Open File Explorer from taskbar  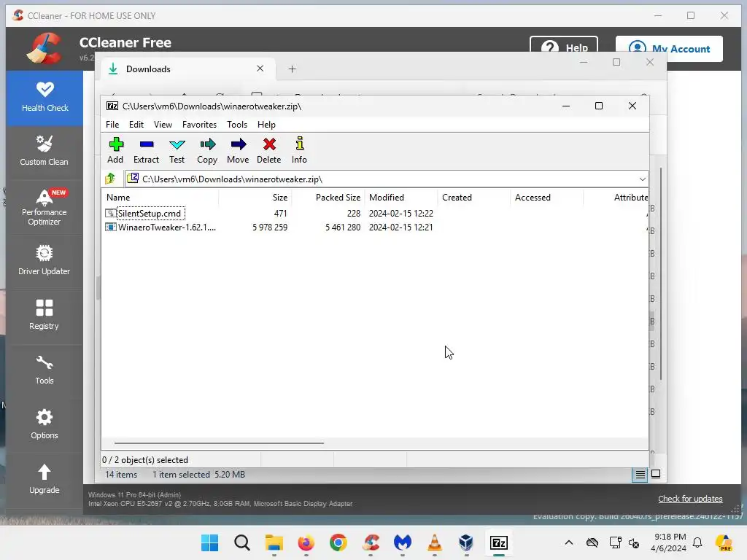click(274, 542)
